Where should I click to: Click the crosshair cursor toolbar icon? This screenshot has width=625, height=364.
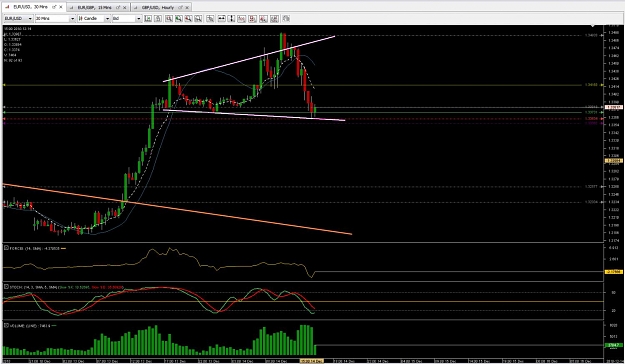coord(210,18)
